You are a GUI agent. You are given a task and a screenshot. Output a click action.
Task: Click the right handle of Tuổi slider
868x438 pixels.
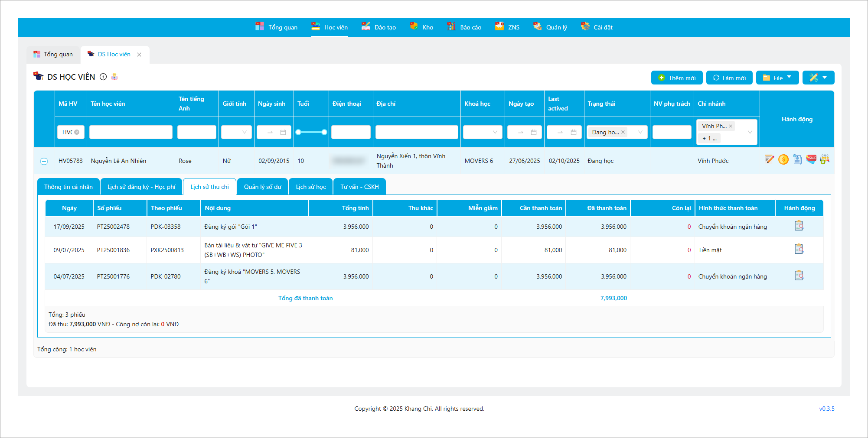[x=324, y=132]
